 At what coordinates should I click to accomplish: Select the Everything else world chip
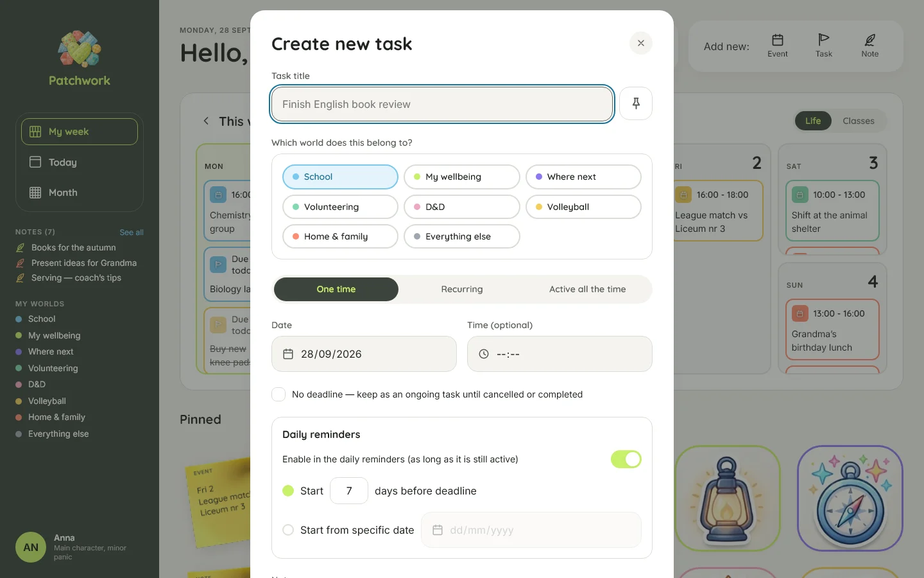(x=462, y=236)
